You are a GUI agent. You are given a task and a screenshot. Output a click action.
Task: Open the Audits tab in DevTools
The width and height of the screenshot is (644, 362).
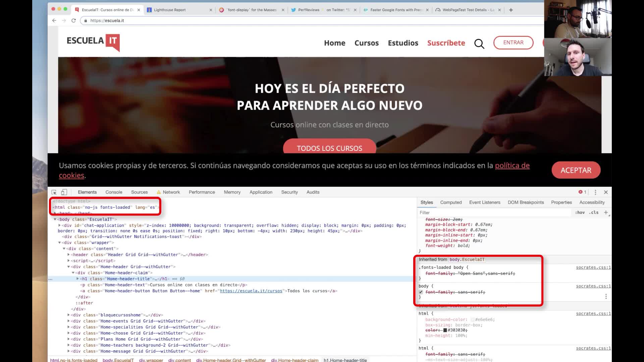313,192
